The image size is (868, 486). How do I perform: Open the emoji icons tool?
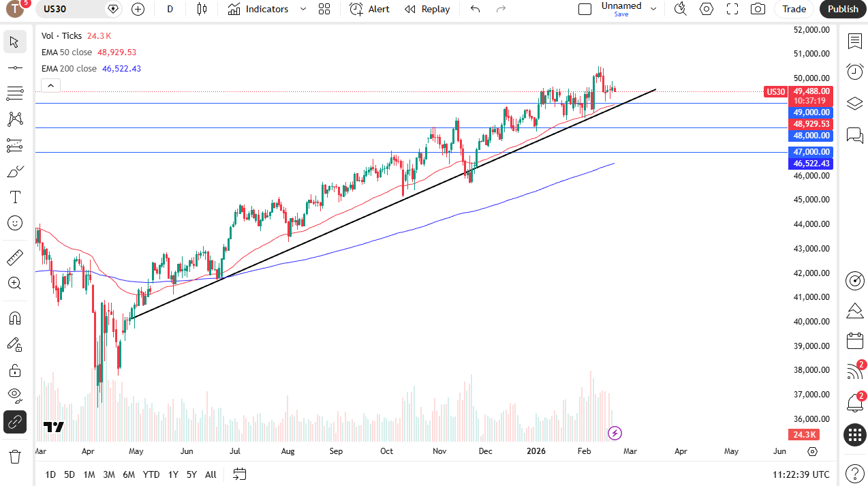pos(15,223)
